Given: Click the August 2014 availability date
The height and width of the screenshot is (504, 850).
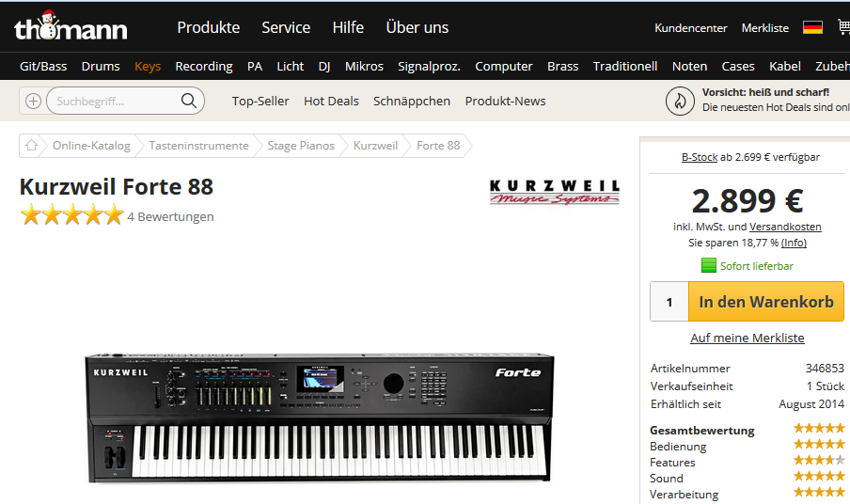Looking at the screenshot, I should (x=811, y=403).
